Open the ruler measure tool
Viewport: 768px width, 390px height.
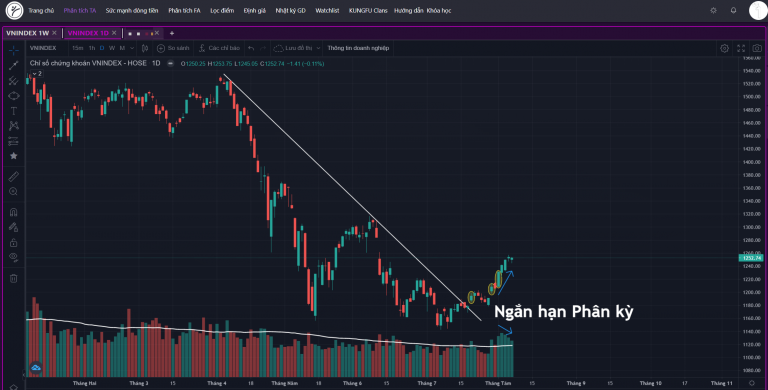pyautogui.click(x=13, y=176)
